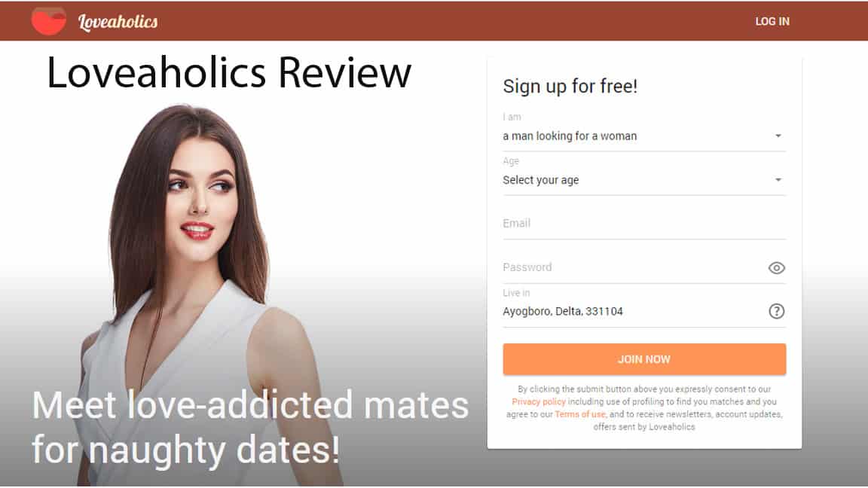This screenshot has width=868, height=488.
Task: Click the Loveaholics heart logo icon
Action: (49, 21)
